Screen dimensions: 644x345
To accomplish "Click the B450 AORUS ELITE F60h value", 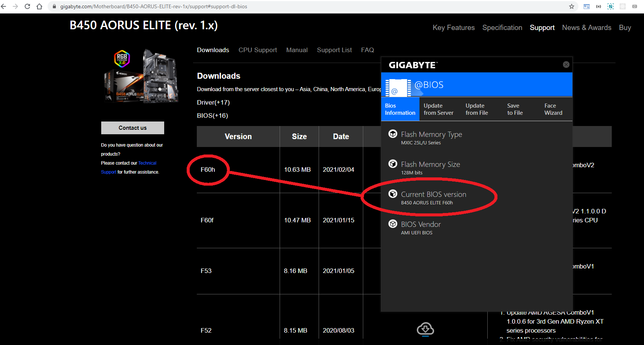I will click(x=427, y=202).
